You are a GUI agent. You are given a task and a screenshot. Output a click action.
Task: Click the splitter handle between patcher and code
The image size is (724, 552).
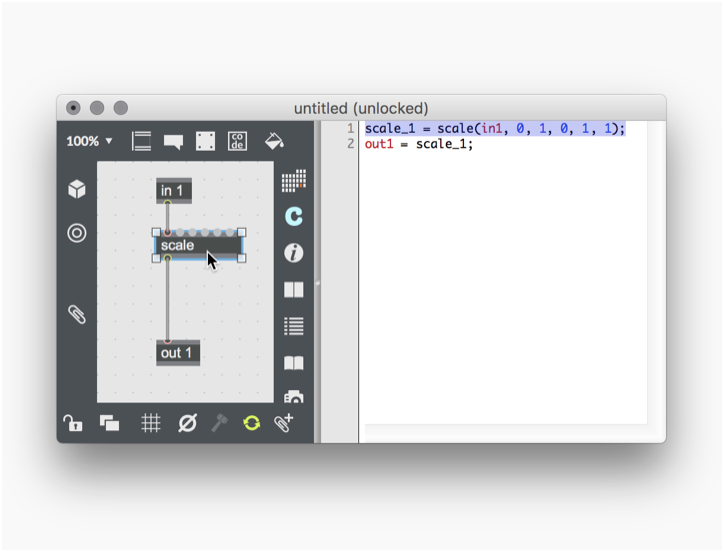point(317,282)
